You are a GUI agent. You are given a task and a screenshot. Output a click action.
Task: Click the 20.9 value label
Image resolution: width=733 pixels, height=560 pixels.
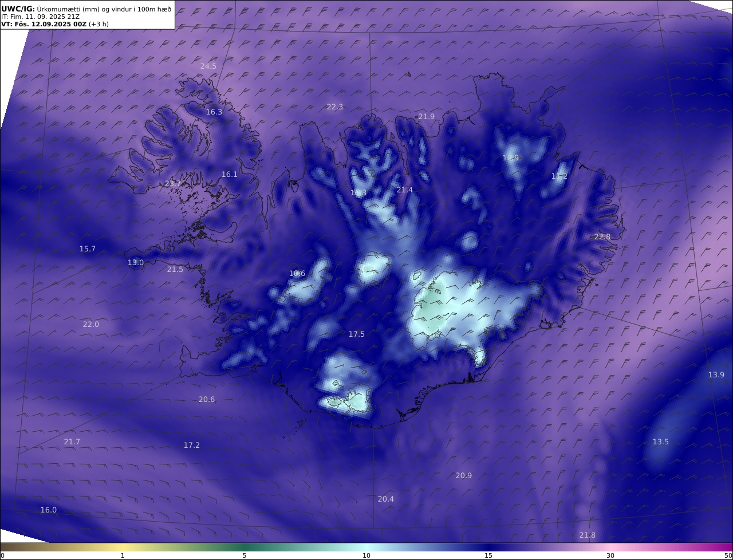463,475
